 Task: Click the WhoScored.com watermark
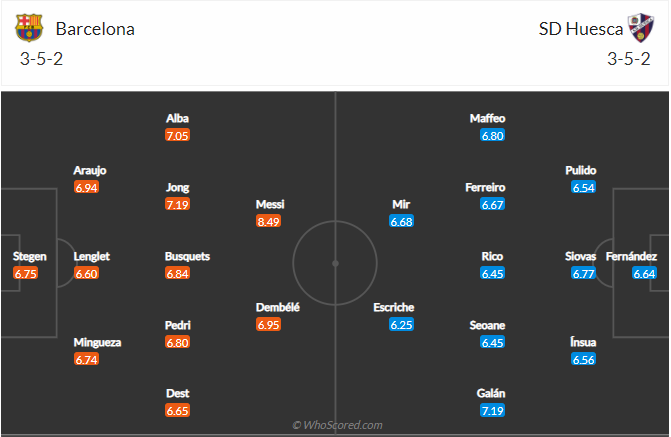click(337, 425)
